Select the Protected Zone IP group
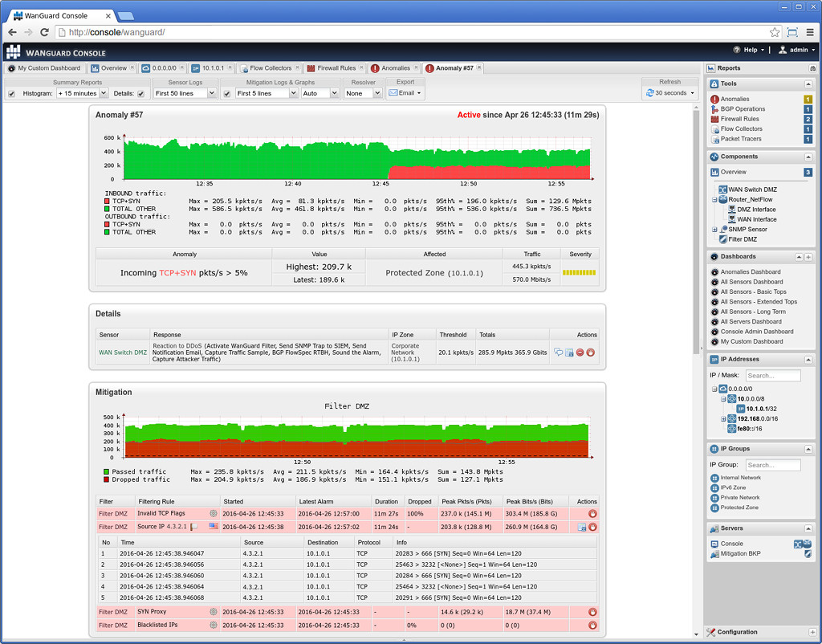822x644 pixels. [739, 507]
